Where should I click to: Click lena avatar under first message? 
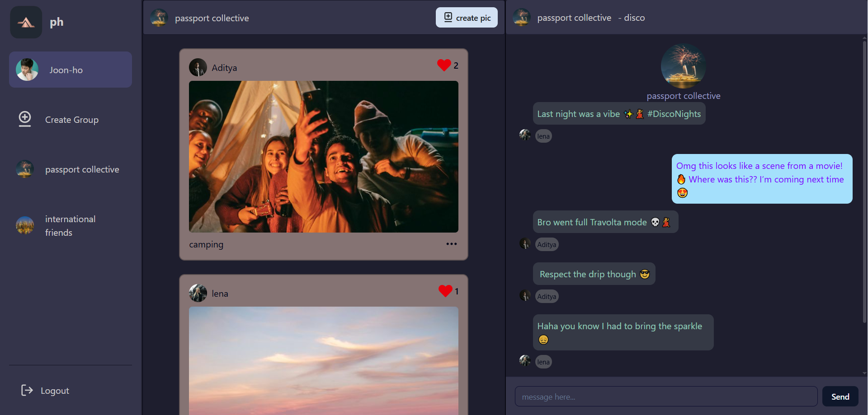click(x=525, y=135)
